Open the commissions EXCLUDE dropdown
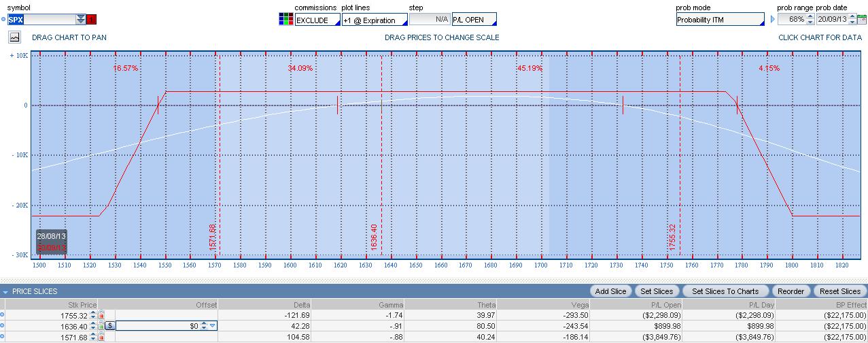Screen dimensions: 868x343 [x=317, y=20]
